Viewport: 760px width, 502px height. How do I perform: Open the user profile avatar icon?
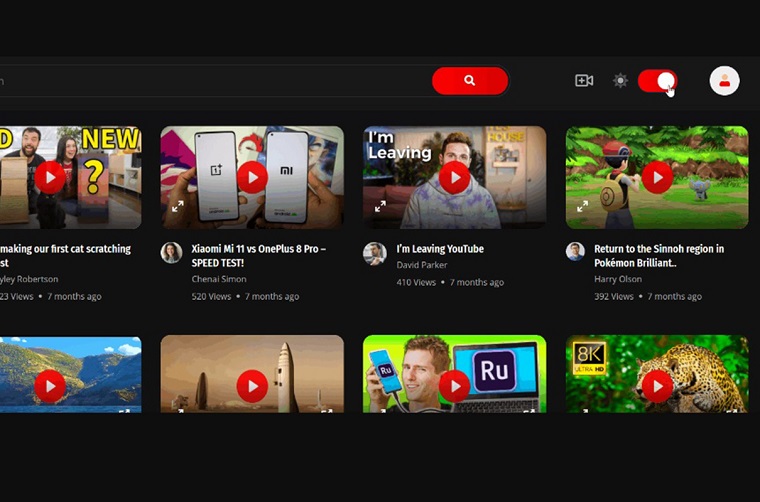724,80
